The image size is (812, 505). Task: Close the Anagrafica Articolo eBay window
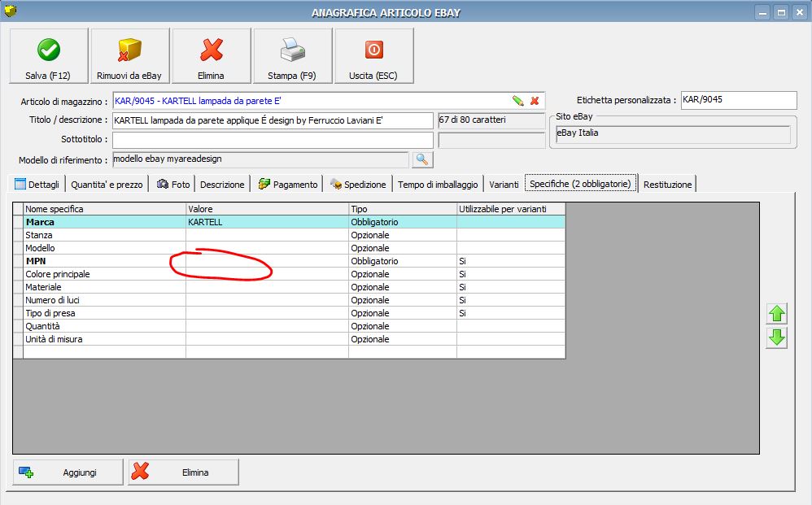pos(800,13)
